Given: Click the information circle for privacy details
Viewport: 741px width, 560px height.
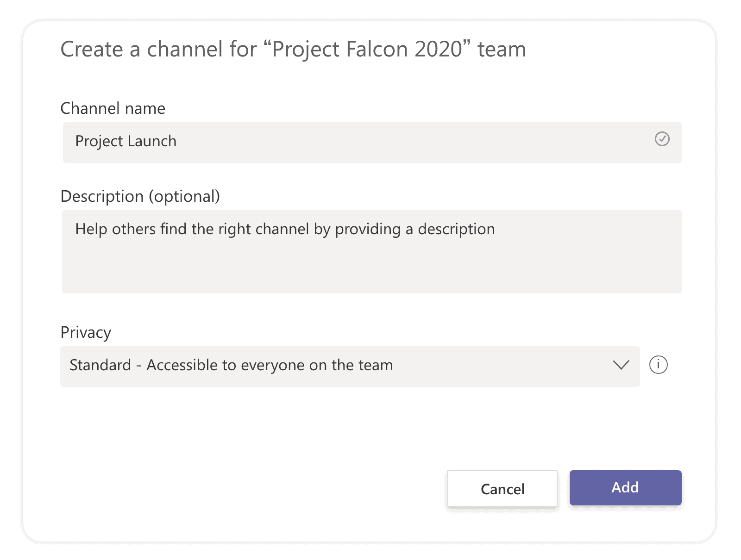Looking at the screenshot, I should [659, 365].
